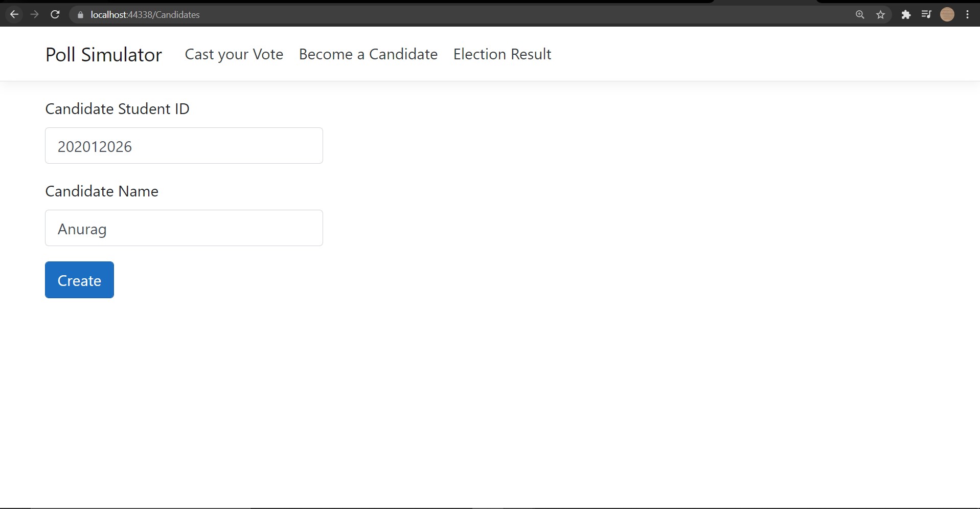
Task: Click the reading list icon
Action: click(926, 15)
